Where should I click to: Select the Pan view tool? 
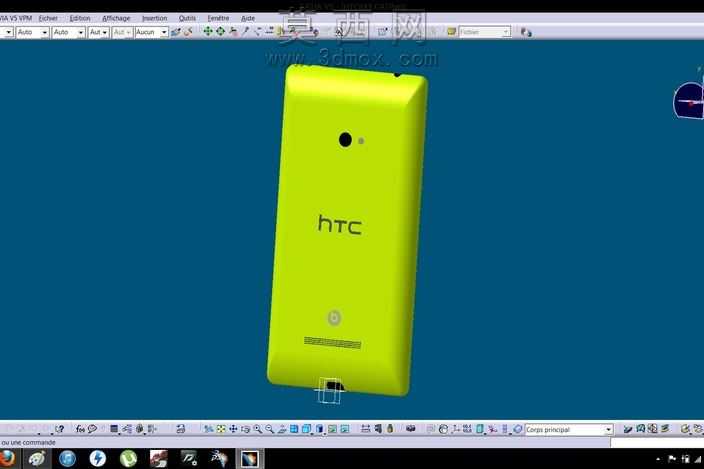[233, 429]
